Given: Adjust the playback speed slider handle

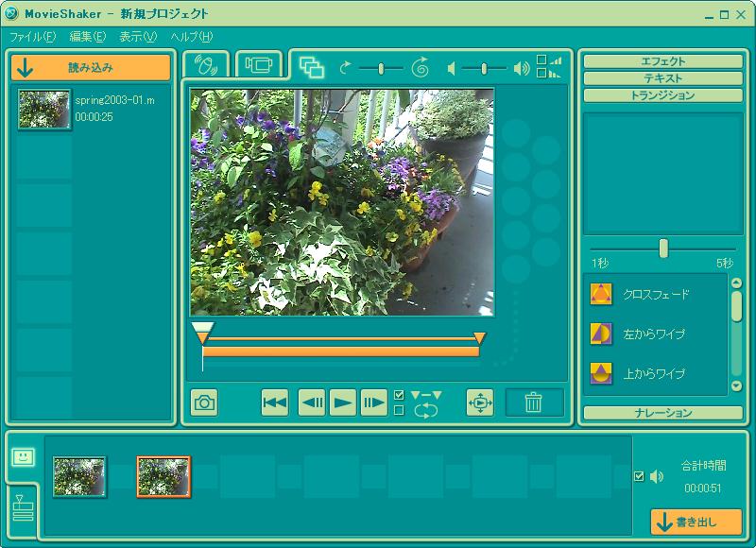Looking at the screenshot, I should click(381, 68).
